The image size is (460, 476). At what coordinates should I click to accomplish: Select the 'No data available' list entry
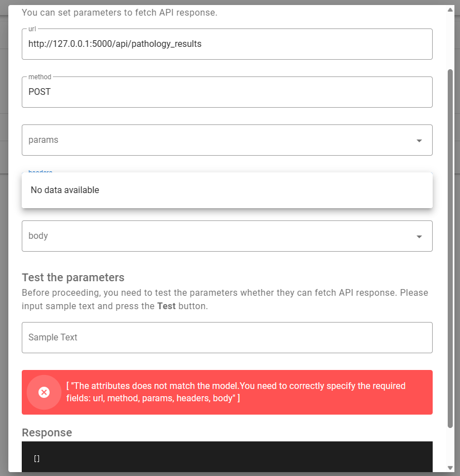click(x=227, y=190)
